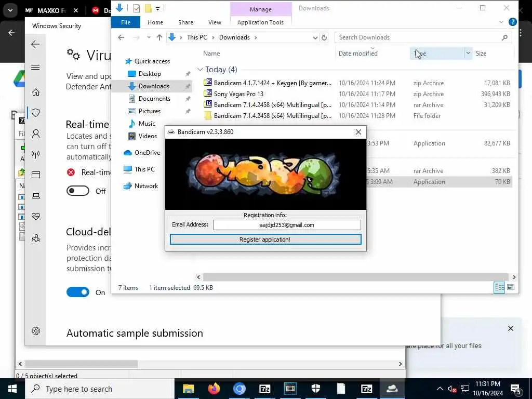Go to Home in Windows Security sidebar

click(x=36, y=92)
